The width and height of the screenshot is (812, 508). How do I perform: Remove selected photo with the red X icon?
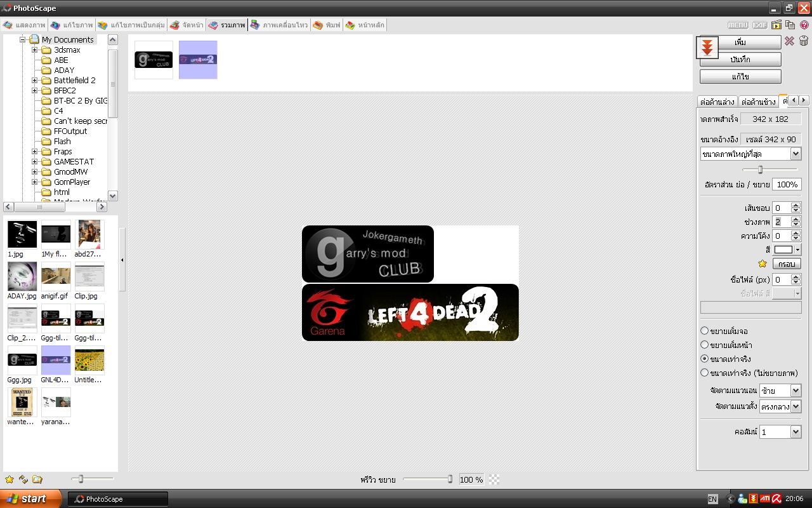[x=789, y=41]
